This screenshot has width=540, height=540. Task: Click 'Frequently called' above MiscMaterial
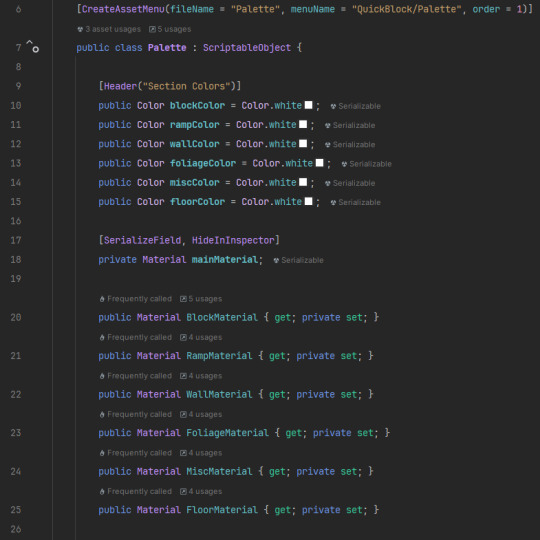click(x=136, y=453)
